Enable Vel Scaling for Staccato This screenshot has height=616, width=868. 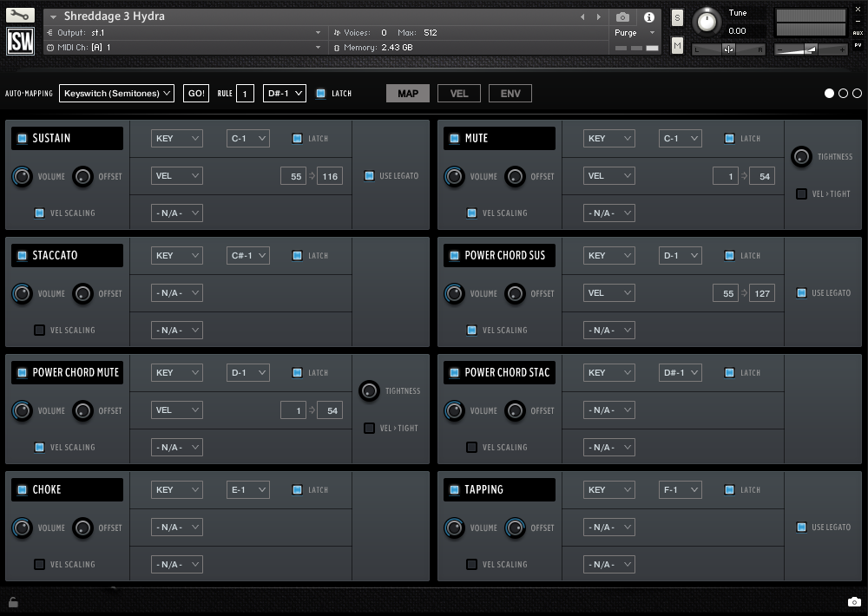[x=40, y=330]
